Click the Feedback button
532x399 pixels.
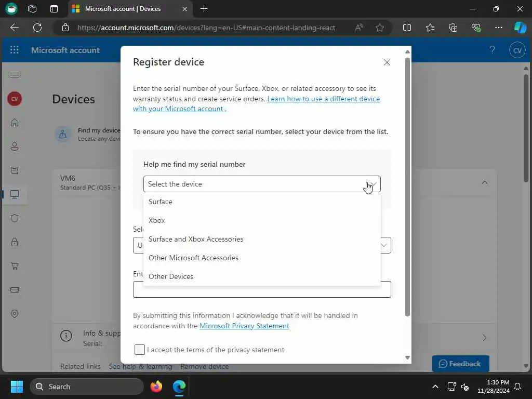coord(460,364)
